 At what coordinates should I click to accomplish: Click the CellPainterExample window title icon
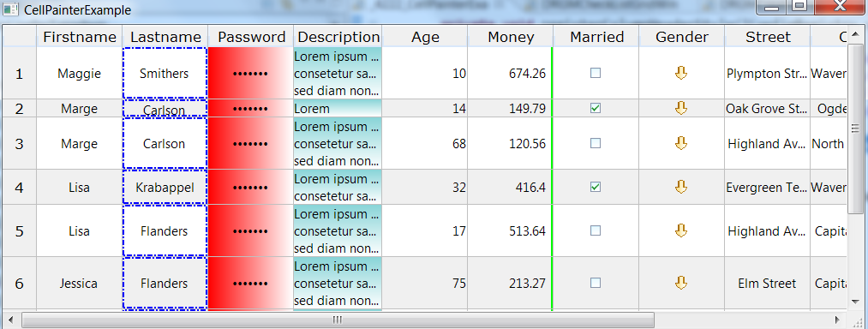(10, 9)
